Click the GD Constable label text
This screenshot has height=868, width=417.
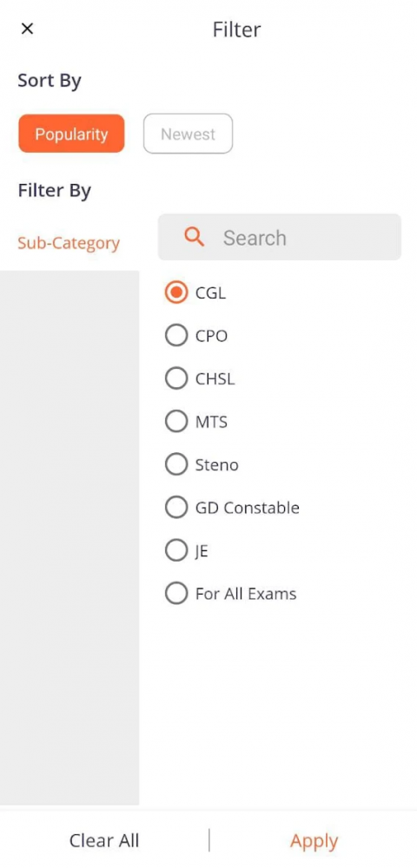point(248,508)
